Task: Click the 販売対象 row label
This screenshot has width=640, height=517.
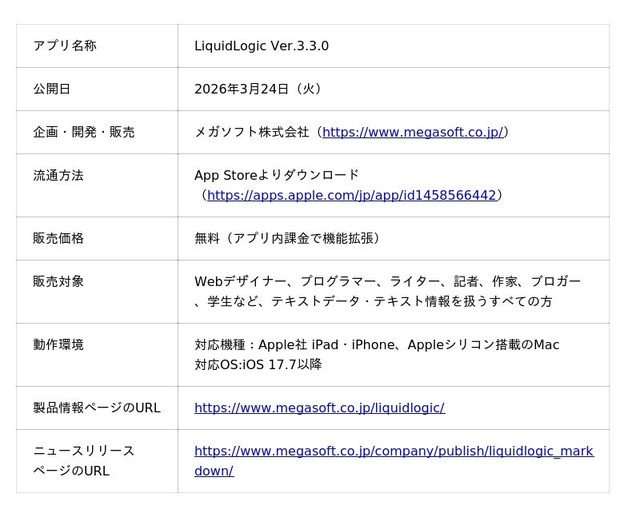Action: tap(58, 281)
